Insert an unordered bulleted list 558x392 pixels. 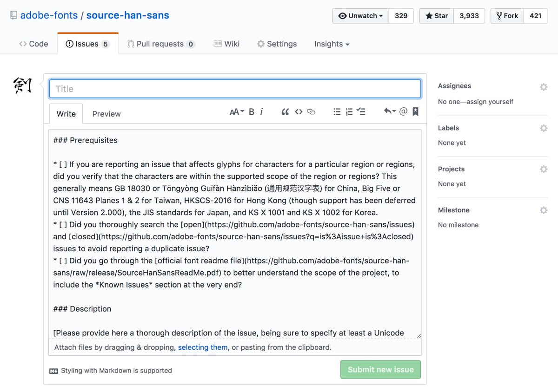click(337, 111)
